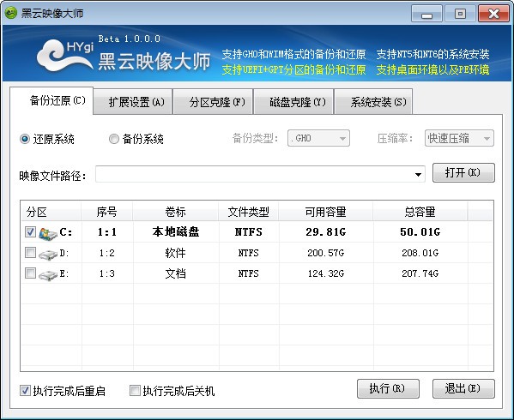514x420 pixels.
Task: Click the 200.57G free space value
Action: click(326, 253)
